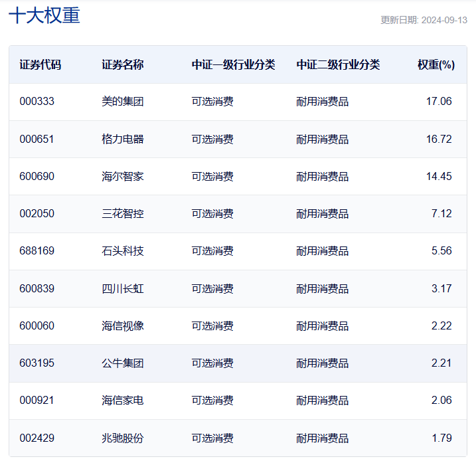Select the 兆驰股份 name cell
This screenshot has height=465, width=476.
(122, 438)
